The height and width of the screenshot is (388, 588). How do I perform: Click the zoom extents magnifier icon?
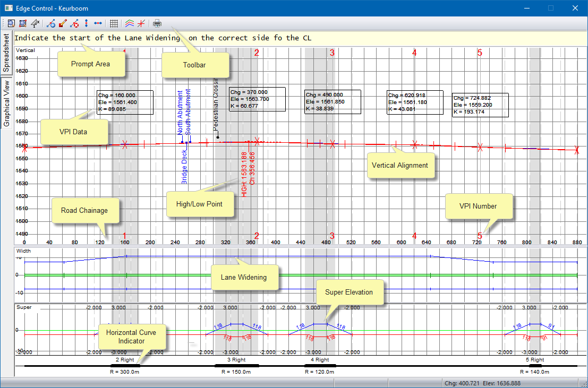point(11,23)
